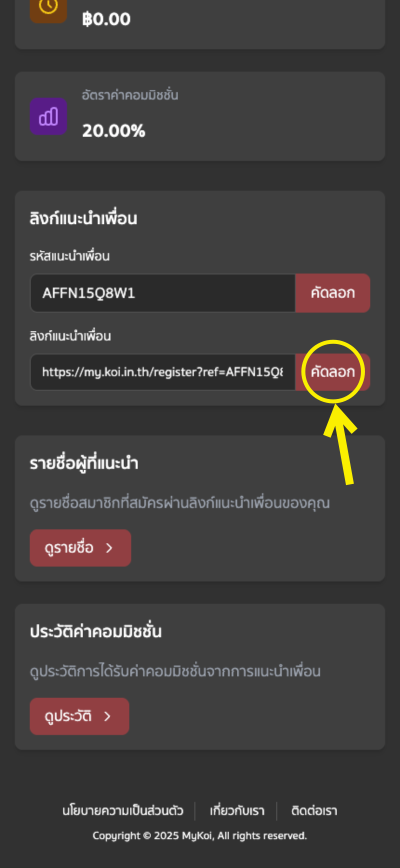This screenshot has width=400, height=868.
Task: Click the ลิงก์แนะนำเพื่อน section heading
Action: coord(83,218)
